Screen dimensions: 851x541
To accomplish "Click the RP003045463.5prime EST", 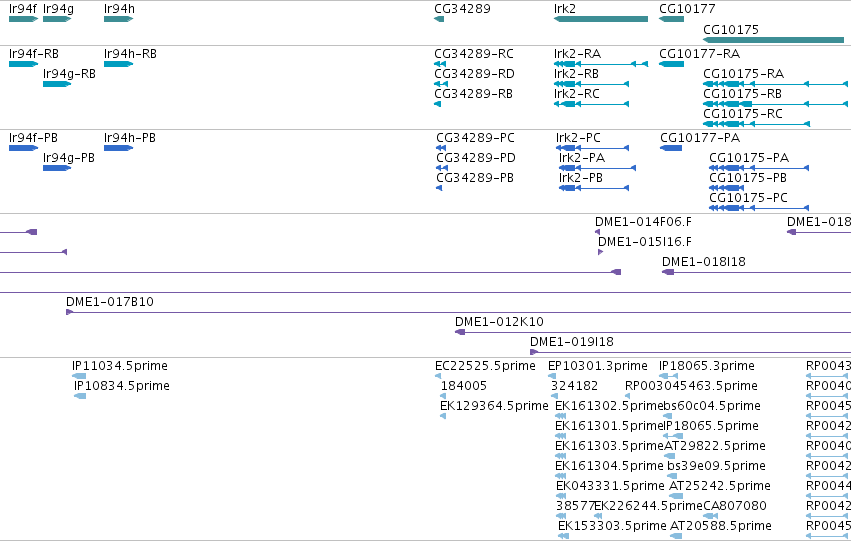I will click(628, 396).
